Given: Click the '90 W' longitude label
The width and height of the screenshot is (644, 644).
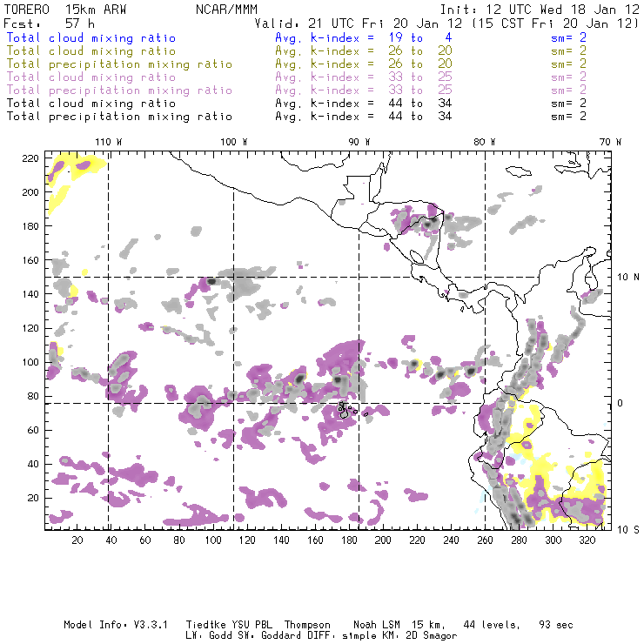Looking at the screenshot, I should [x=359, y=142].
